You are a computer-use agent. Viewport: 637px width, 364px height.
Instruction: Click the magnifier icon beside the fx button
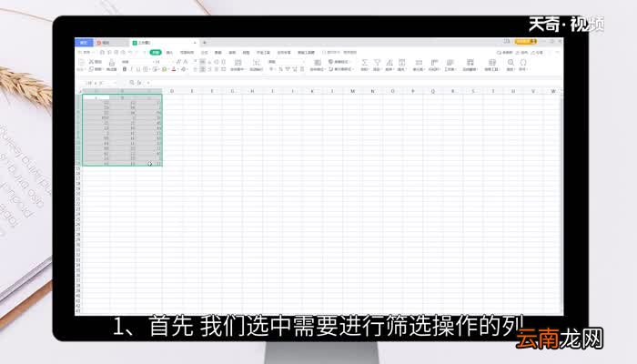132,83
